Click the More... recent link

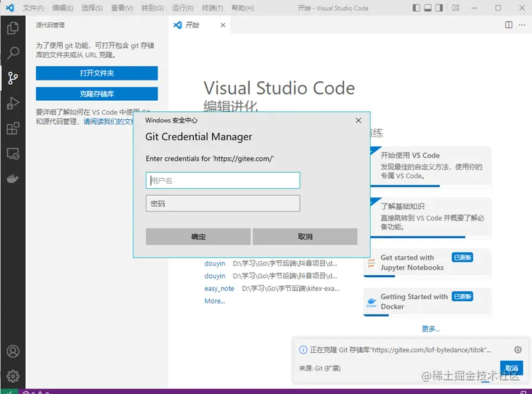[215, 301]
